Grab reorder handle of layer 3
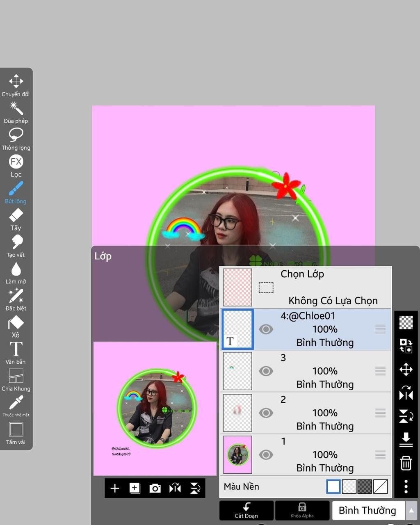420x525 pixels. pyautogui.click(x=380, y=371)
